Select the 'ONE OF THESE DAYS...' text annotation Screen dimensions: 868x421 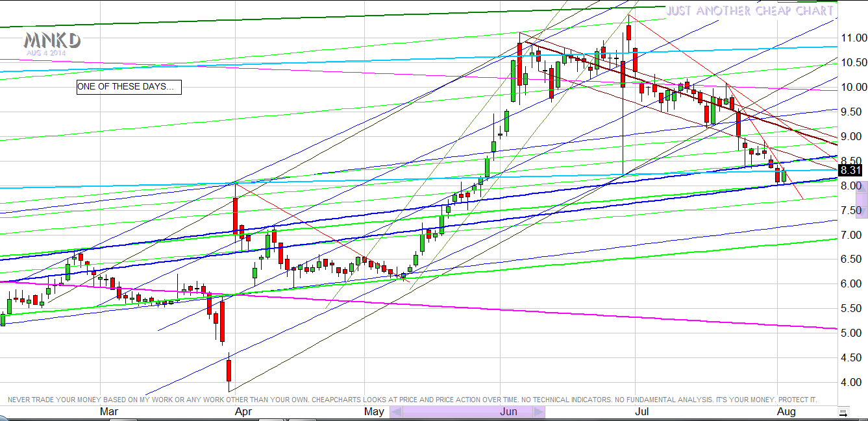[x=129, y=87]
